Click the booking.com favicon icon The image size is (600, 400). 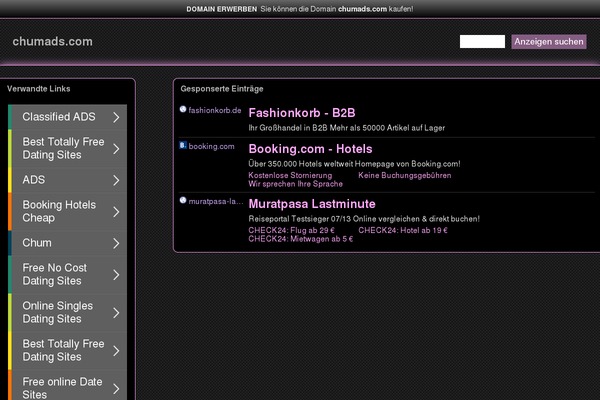coord(183,145)
